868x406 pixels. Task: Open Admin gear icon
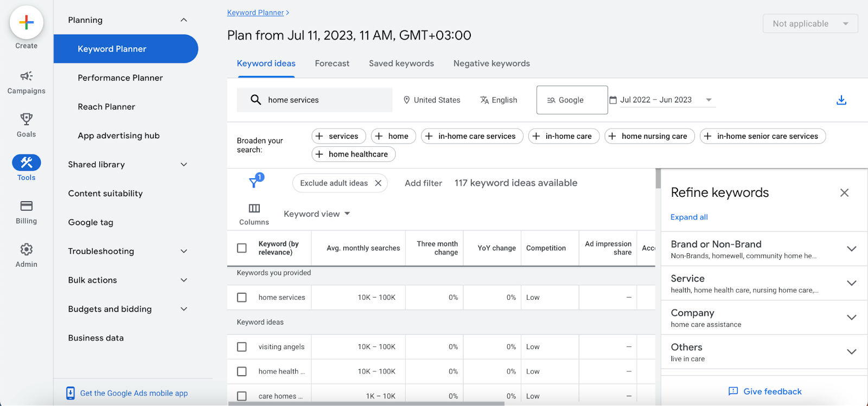point(26,249)
